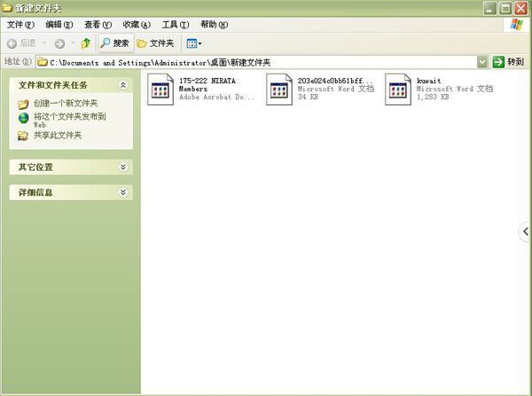Maximize the folder window
The image size is (532, 396).
pyautogui.click(x=505, y=8)
